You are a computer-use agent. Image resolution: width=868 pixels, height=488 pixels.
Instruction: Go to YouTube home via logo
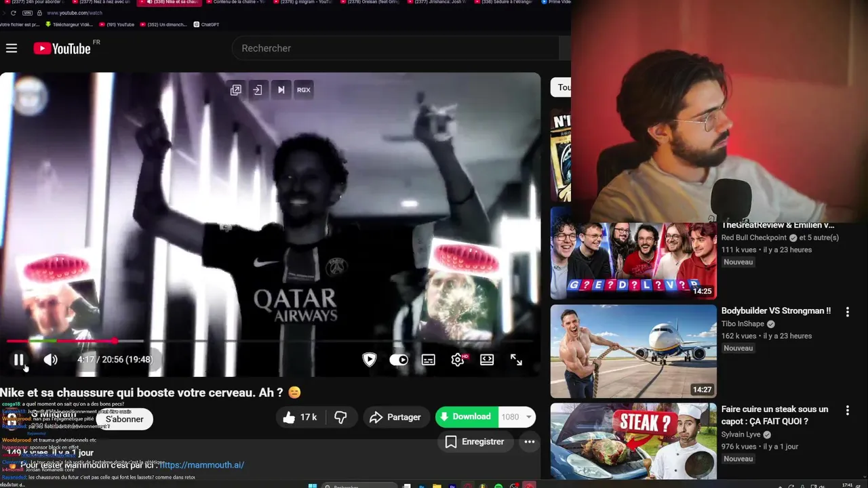coord(62,48)
